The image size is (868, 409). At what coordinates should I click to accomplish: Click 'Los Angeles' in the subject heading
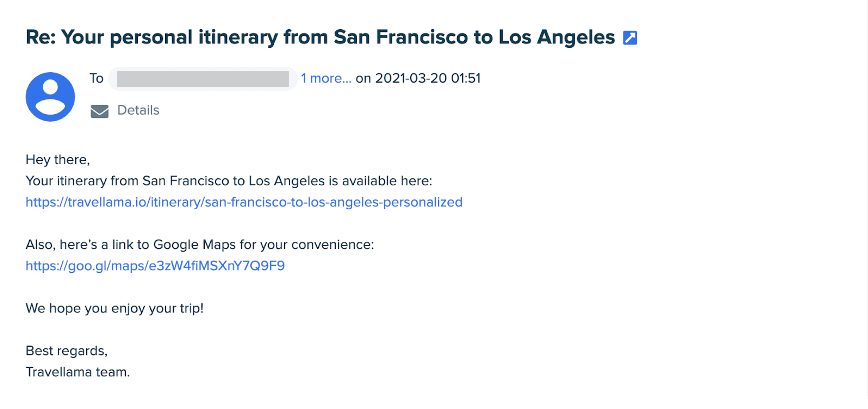point(556,37)
